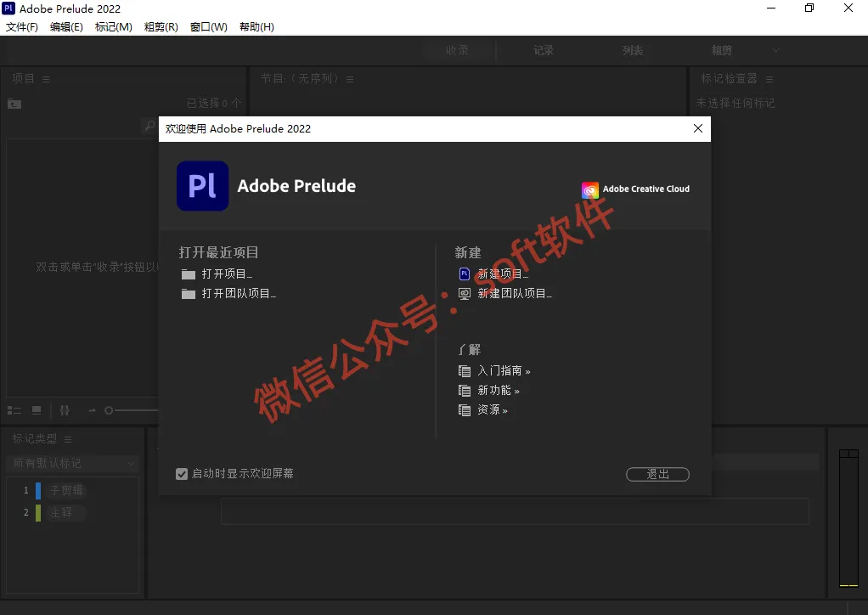868x615 pixels.
Task: Switch to the 粗剪 workspace tab
Action: (x=722, y=50)
